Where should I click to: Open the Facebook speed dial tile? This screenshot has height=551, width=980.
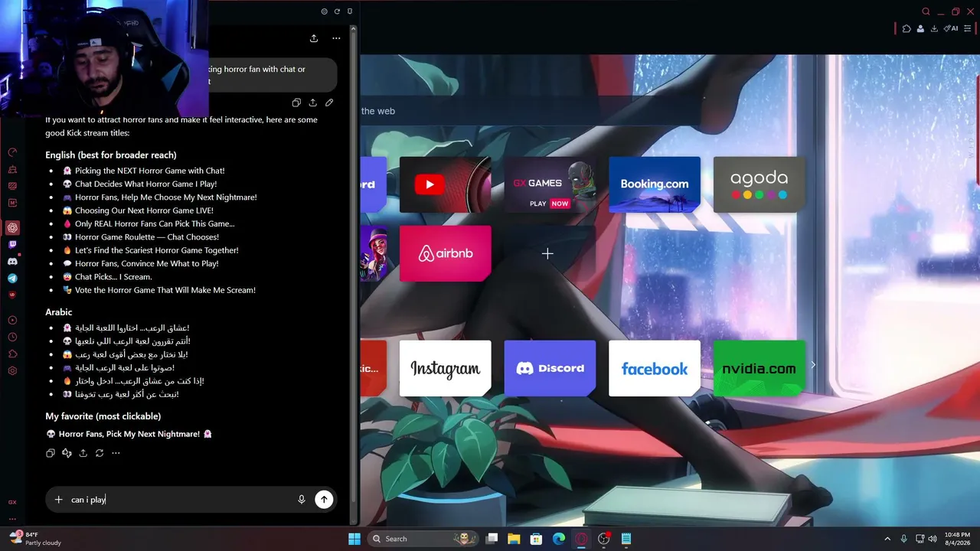[x=655, y=368]
